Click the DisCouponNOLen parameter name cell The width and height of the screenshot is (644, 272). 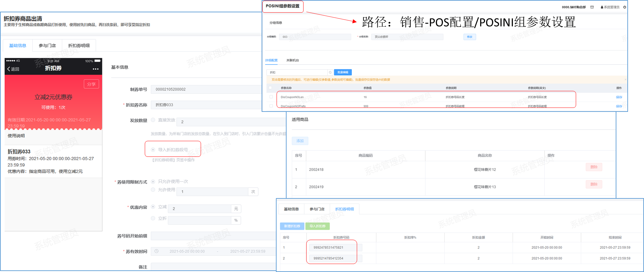292,97
